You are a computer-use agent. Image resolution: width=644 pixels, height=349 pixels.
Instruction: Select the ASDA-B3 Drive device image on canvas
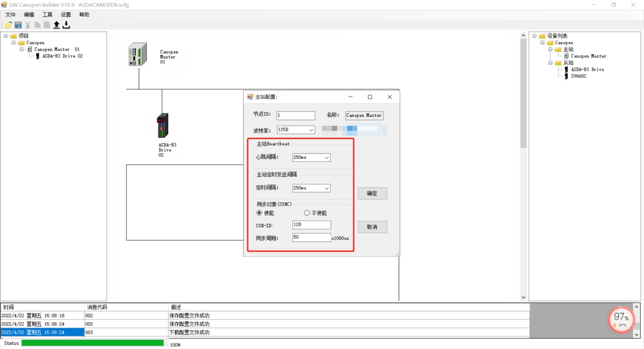tap(163, 125)
